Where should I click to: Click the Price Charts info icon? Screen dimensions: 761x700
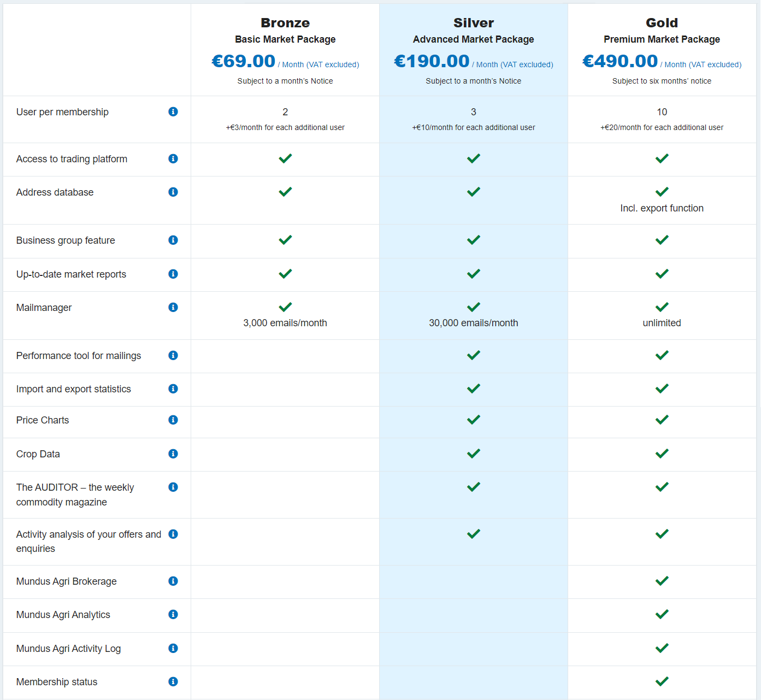click(173, 420)
